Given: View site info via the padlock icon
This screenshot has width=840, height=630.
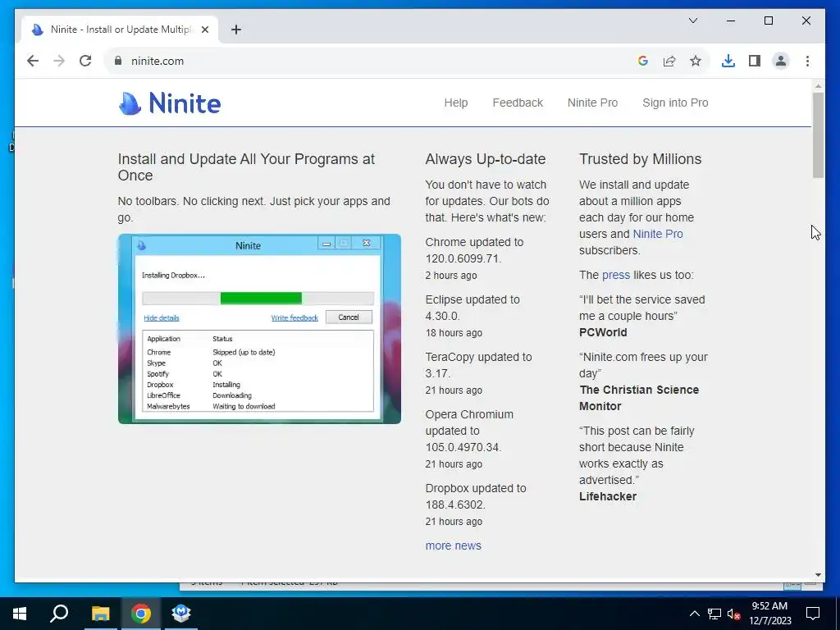Looking at the screenshot, I should [x=118, y=61].
